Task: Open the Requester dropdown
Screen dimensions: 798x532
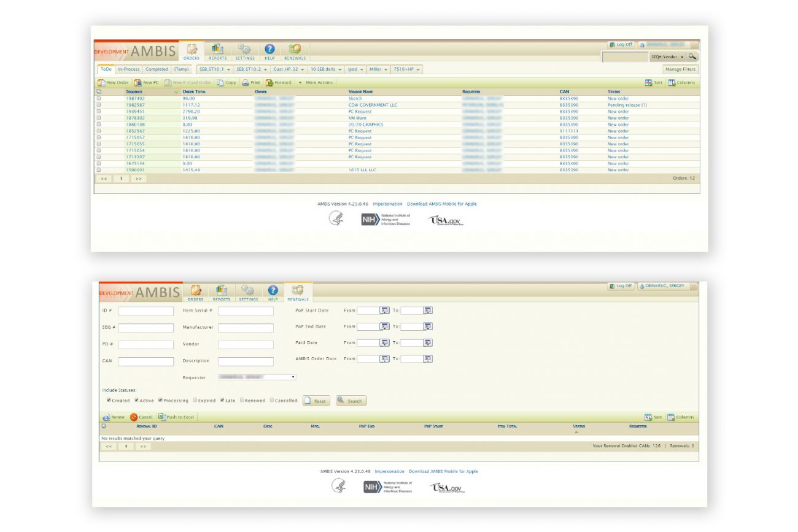Action: point(257,377)
